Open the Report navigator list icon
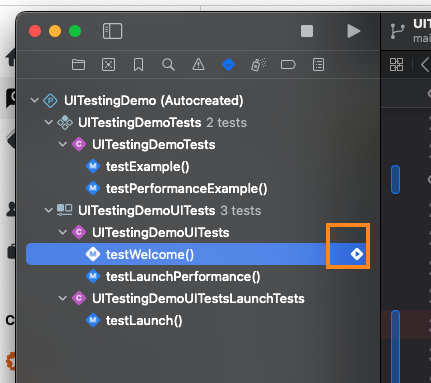Screen dimensions: 431x383 click(x=318, y=65)
